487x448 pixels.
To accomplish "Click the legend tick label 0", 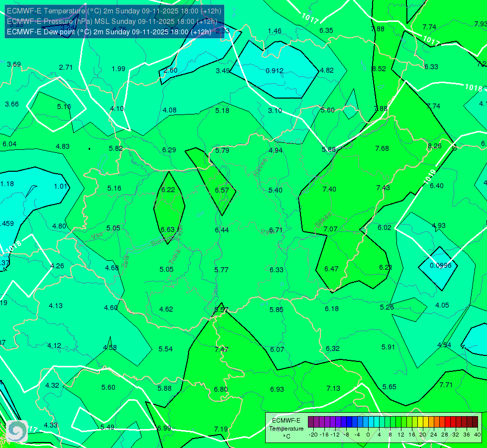I will [x=368, y=435].
